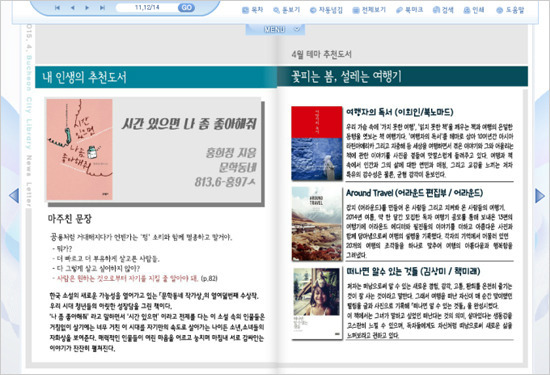Screen dimensions: 550x375
Task: Click the publisher text 문학동네
Action: tap(237, 167)
